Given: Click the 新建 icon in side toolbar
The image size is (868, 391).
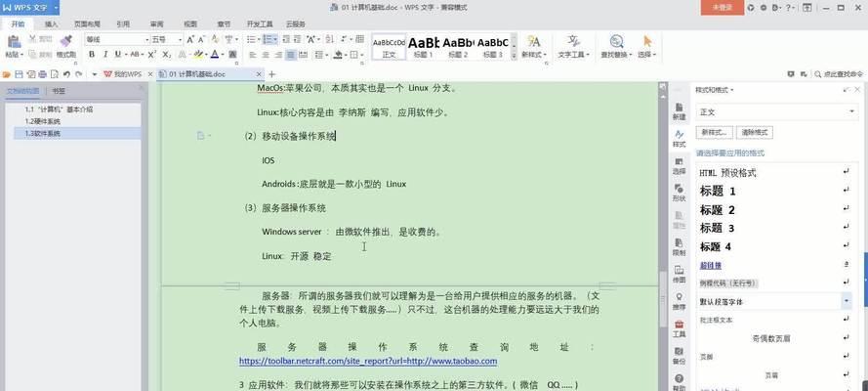Looking at the screenshot, I should coord(679,111).
